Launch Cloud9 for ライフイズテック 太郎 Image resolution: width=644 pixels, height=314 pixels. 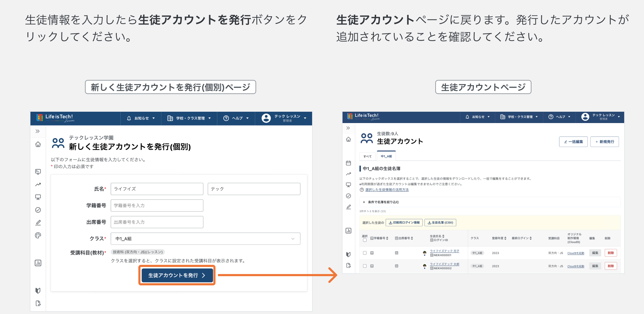click(576, 266)
